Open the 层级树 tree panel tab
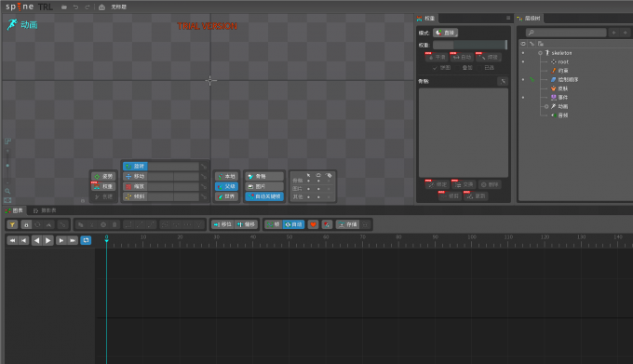 point(530,19)
